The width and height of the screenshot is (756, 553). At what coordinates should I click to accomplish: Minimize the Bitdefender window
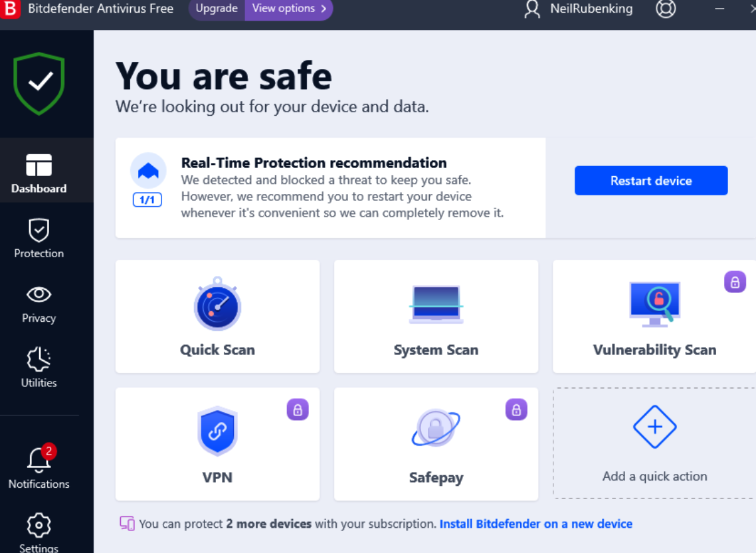pyautogui.click(x=719, y=9)
